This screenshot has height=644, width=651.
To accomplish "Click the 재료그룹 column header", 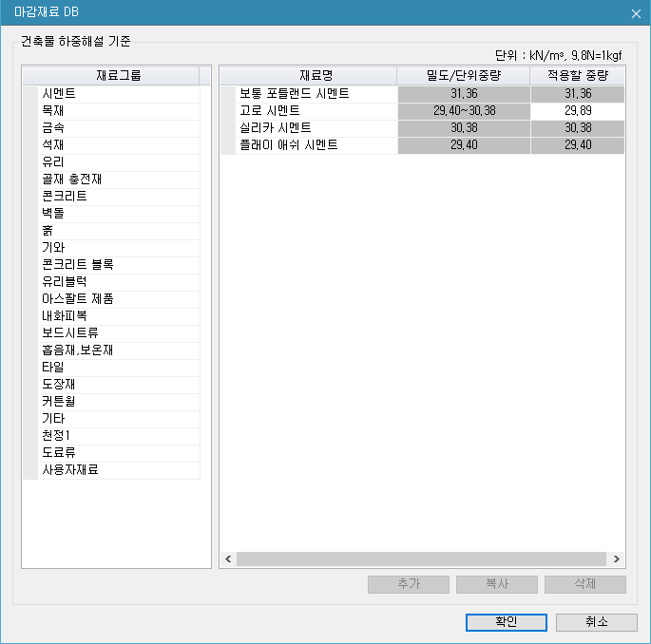I will click(x=111, y=76).
